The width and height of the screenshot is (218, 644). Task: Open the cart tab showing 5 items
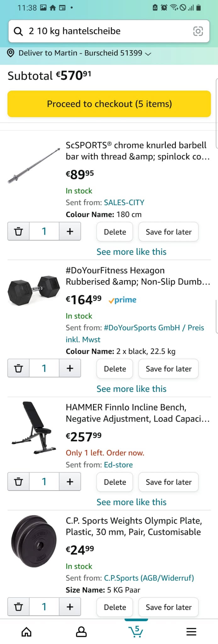[x=136, y=631]
